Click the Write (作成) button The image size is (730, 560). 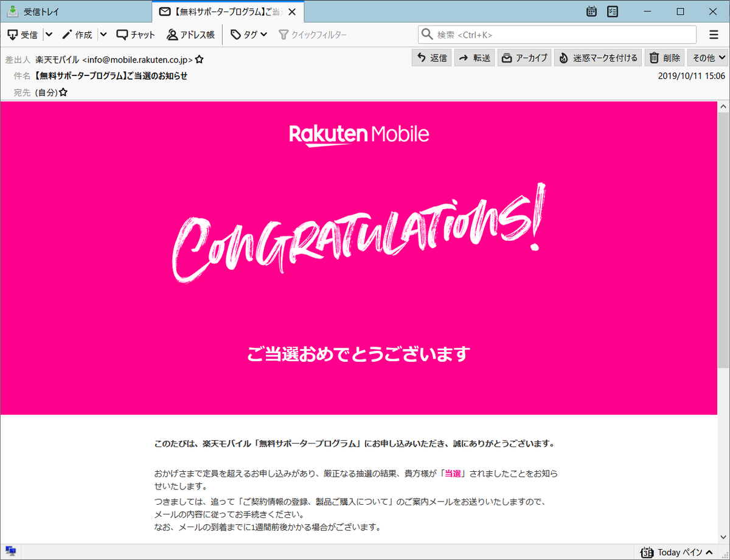click(x=77, y=35)
